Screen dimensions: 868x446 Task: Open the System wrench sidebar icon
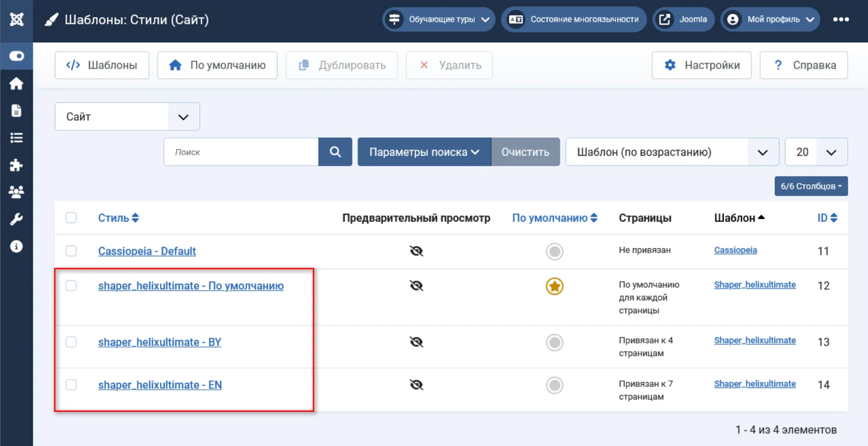(x=17, y=219)
